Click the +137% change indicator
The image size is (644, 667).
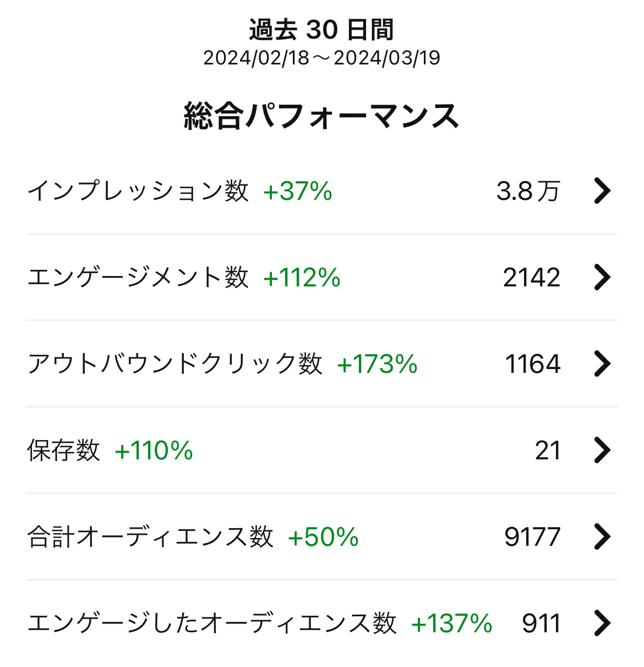pyautogui.click(x=452, y=623)
